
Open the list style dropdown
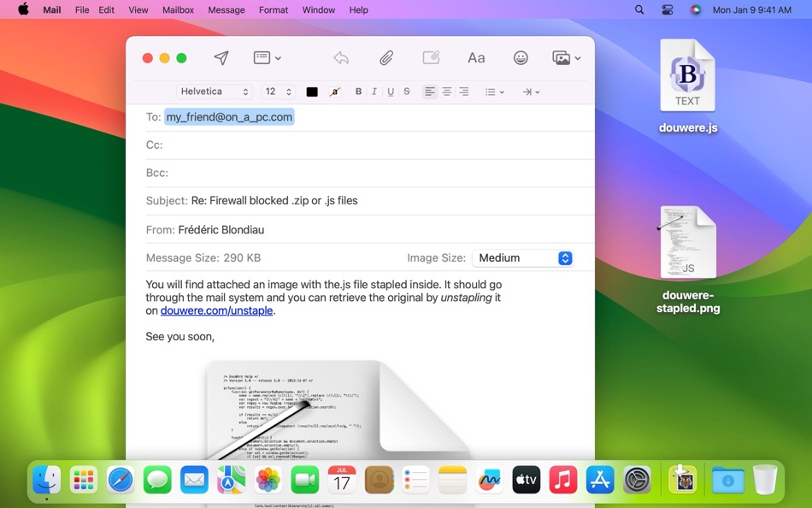point(495,92)
